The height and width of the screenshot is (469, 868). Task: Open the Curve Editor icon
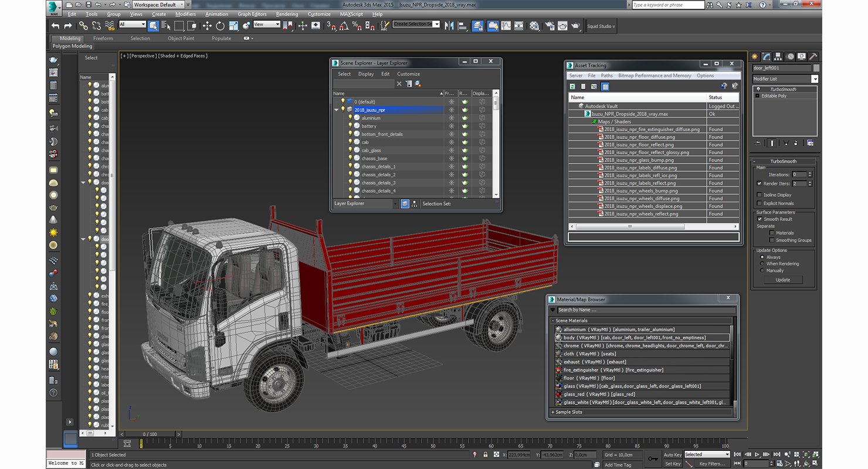coord(506,26)
